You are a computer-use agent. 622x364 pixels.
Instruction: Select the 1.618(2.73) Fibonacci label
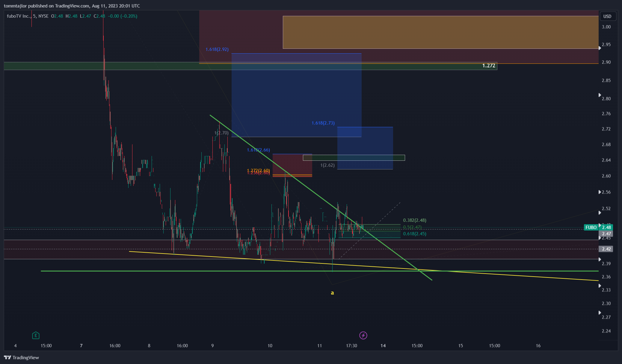point(323,123)
